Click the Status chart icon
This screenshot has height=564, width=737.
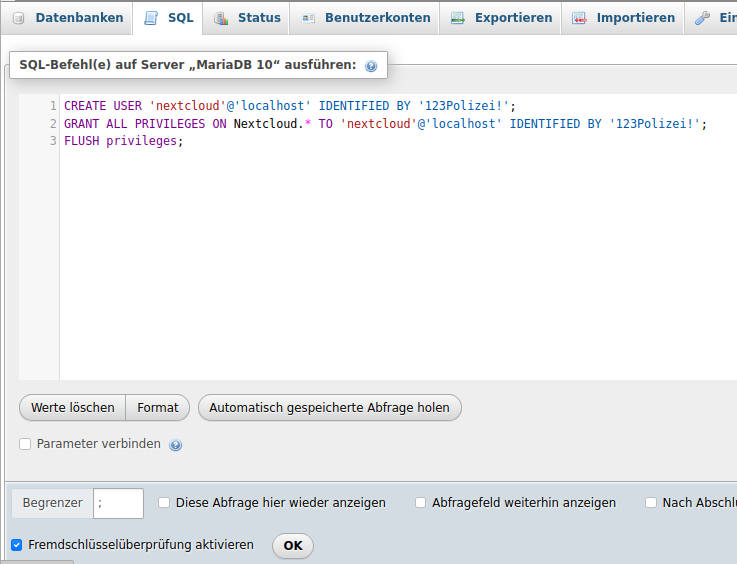point(221,18)
